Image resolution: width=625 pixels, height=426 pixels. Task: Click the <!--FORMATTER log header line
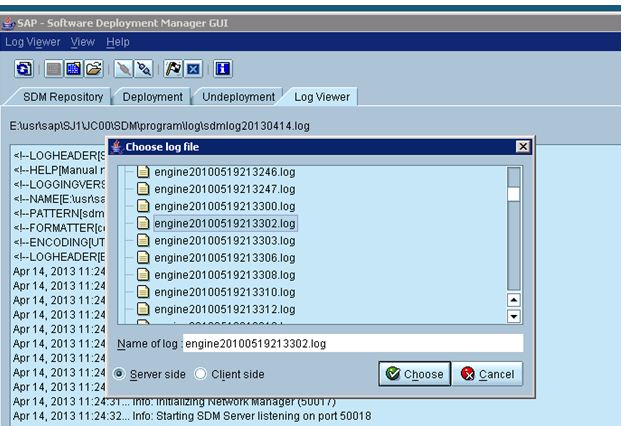click(x=59, y=228)
